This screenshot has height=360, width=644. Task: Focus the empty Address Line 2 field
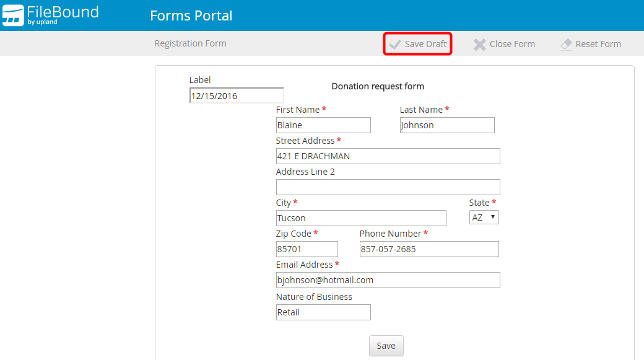point(388,187)
